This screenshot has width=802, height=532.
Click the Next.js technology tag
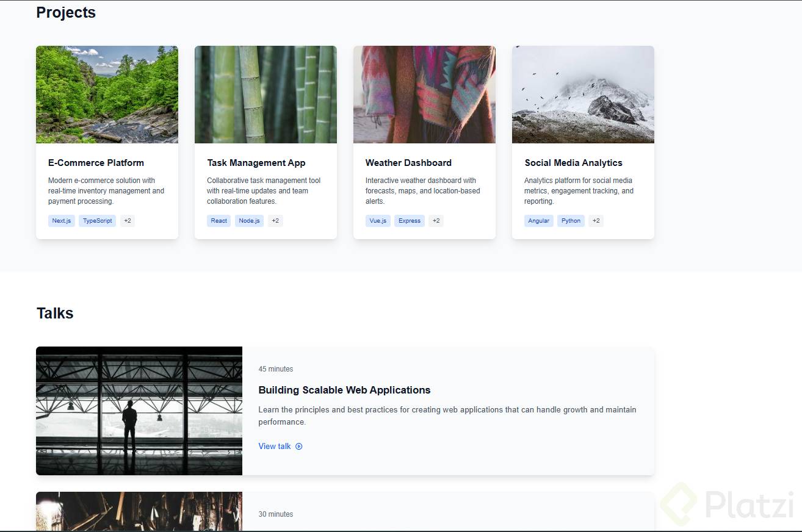tap(61, 221)
